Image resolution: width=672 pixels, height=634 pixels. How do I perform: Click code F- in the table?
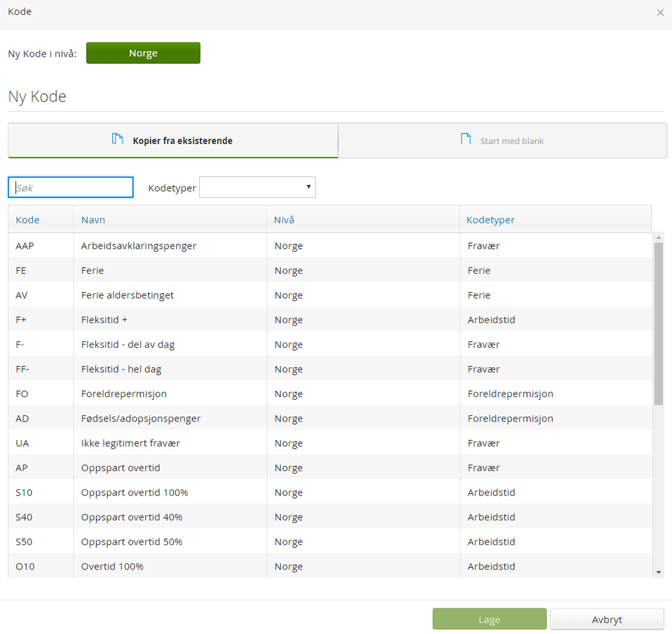tap(20, 344)
